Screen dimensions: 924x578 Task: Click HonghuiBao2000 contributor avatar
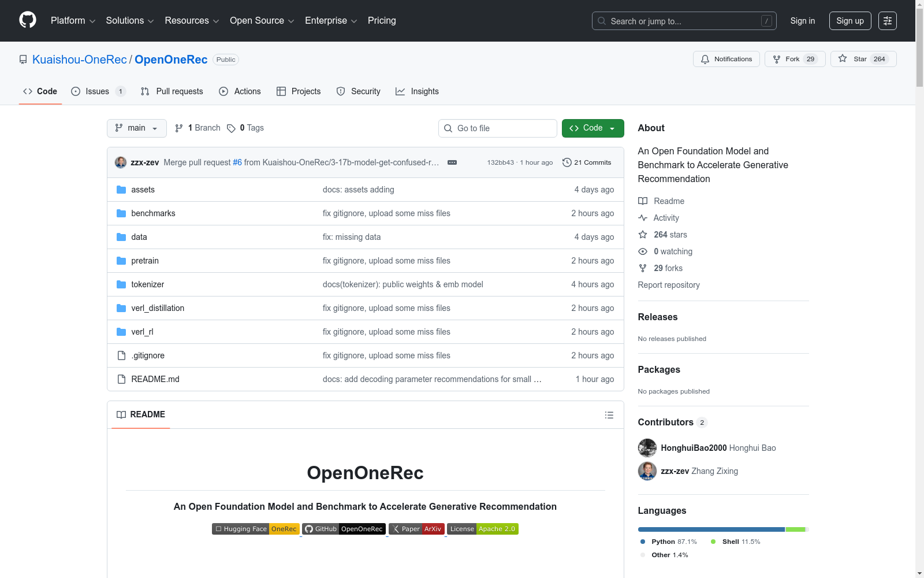click(x=647, y=448)
